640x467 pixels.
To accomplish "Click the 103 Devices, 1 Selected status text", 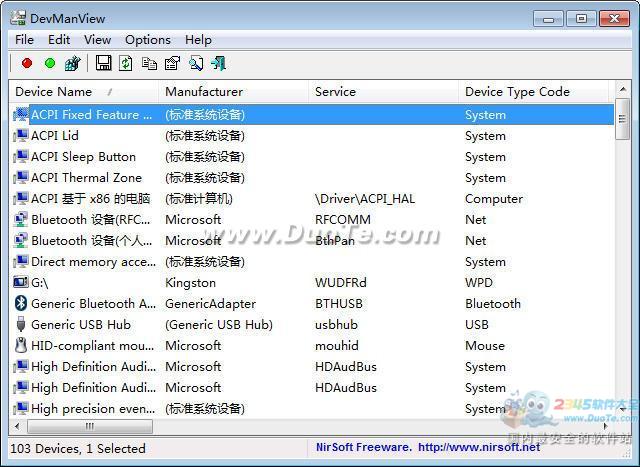I will click(x=78, y=448).
